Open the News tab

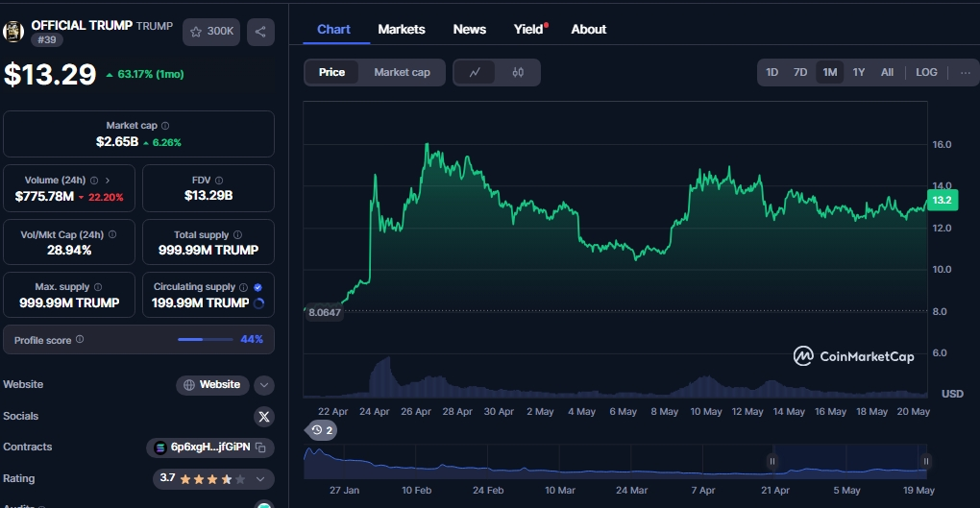click(470, 30)
